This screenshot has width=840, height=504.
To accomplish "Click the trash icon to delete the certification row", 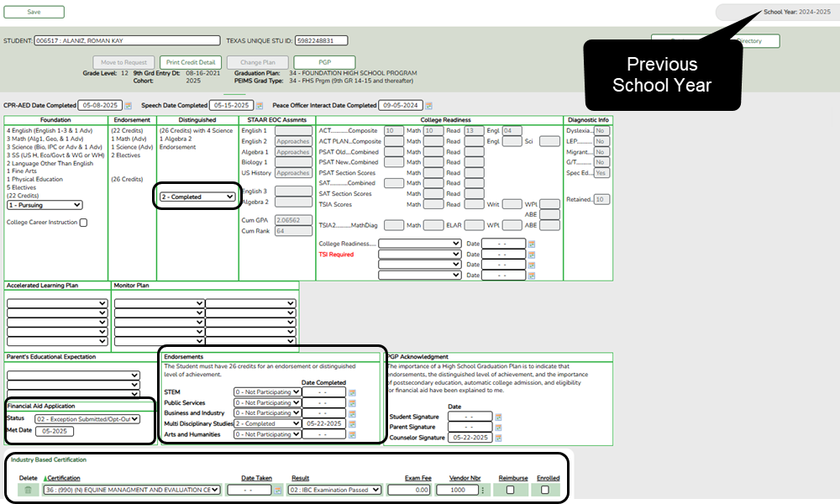I will 28,489.
